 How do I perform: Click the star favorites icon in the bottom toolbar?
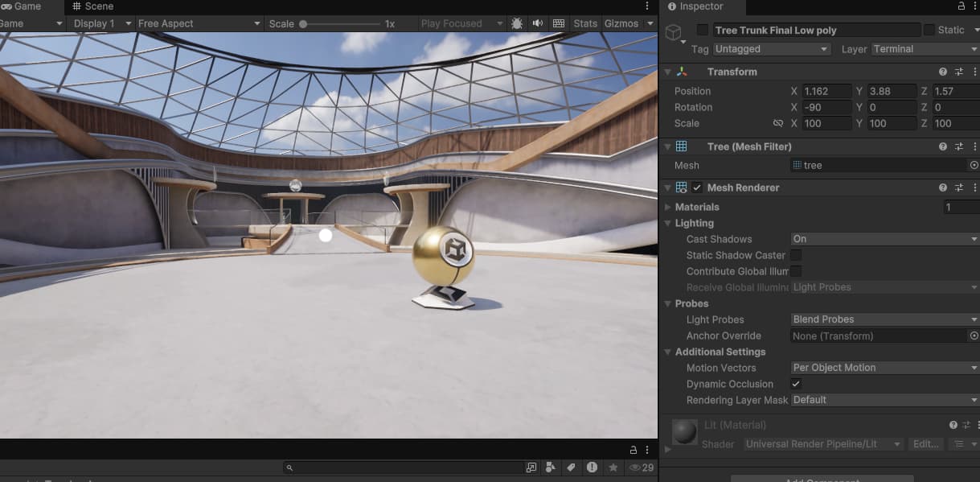(x=613, y=467)
